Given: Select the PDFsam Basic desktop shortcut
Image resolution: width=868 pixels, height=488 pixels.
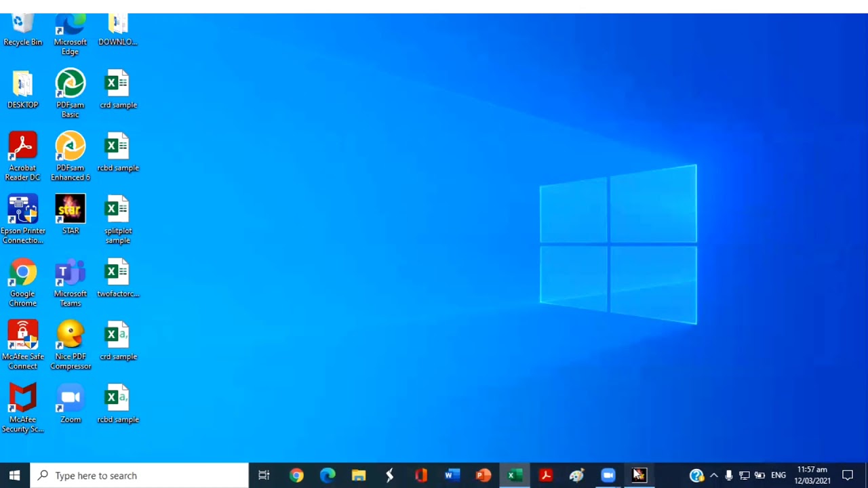Looking at the screenshot, I should point(70,94).
